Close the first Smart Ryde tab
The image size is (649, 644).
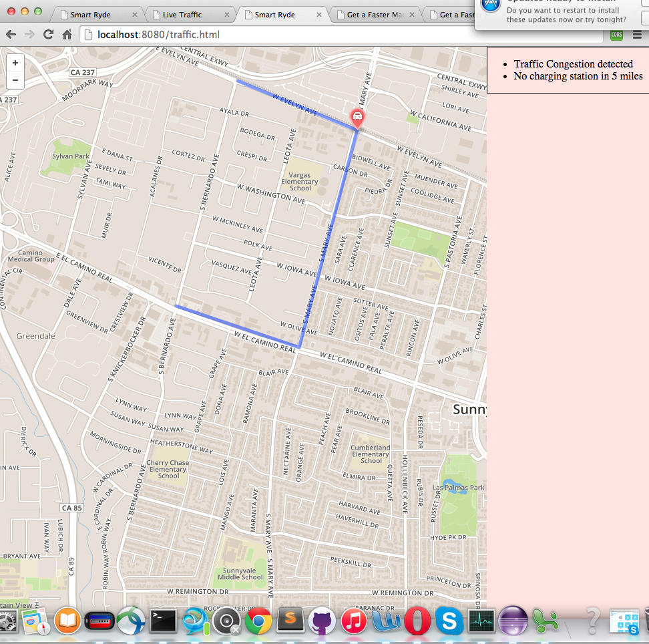coord(134,15)
